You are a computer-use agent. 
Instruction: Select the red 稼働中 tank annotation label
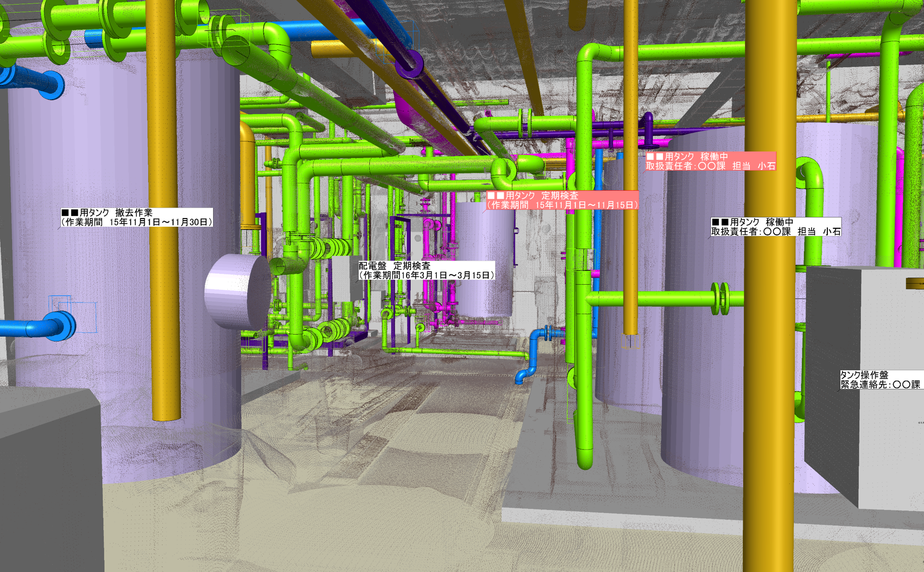pos(710,161)
